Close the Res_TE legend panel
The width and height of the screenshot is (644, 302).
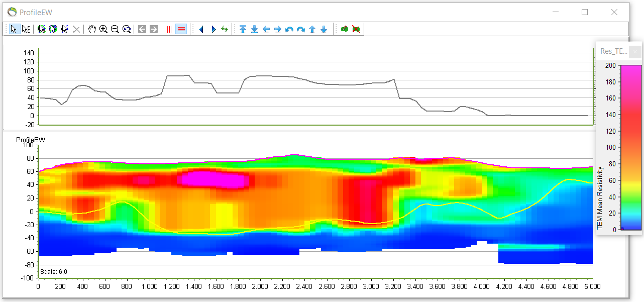point(635,52)
